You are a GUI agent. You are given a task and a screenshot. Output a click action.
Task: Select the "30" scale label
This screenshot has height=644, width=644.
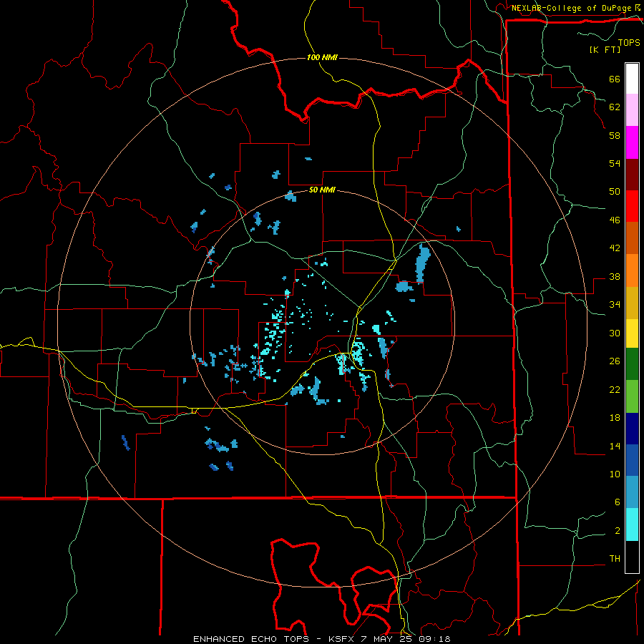(x=615, y=333)
